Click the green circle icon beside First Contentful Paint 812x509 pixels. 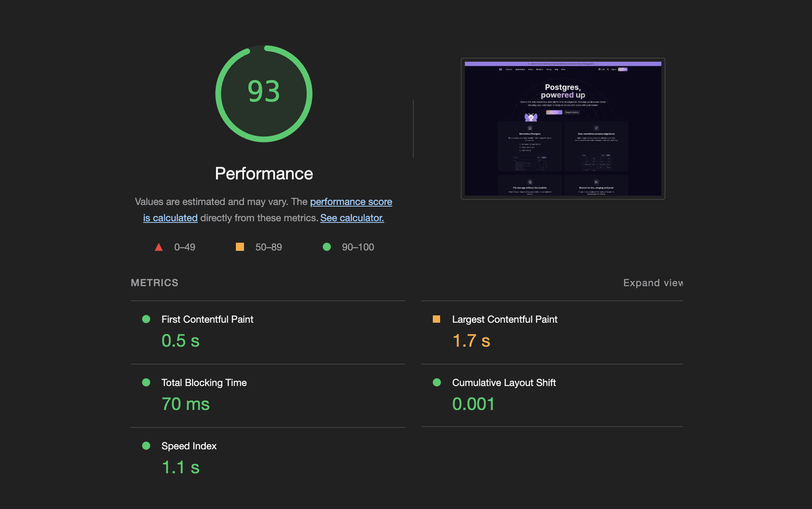(147, 319)
